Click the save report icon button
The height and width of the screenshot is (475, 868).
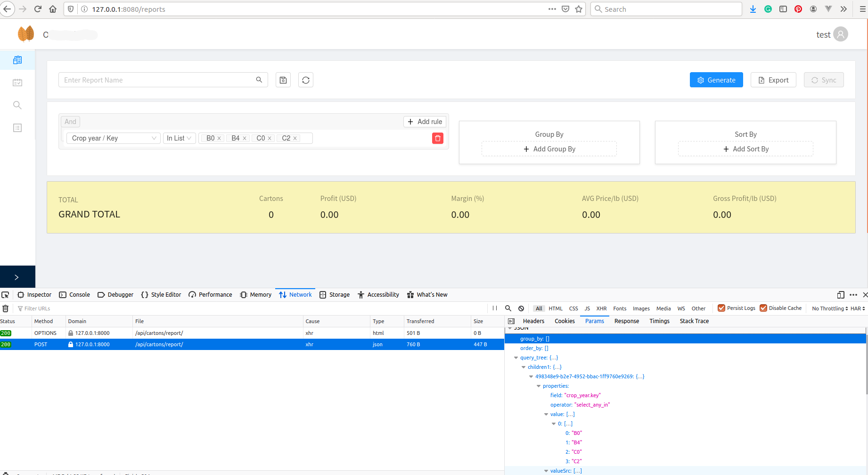(283, 80)
